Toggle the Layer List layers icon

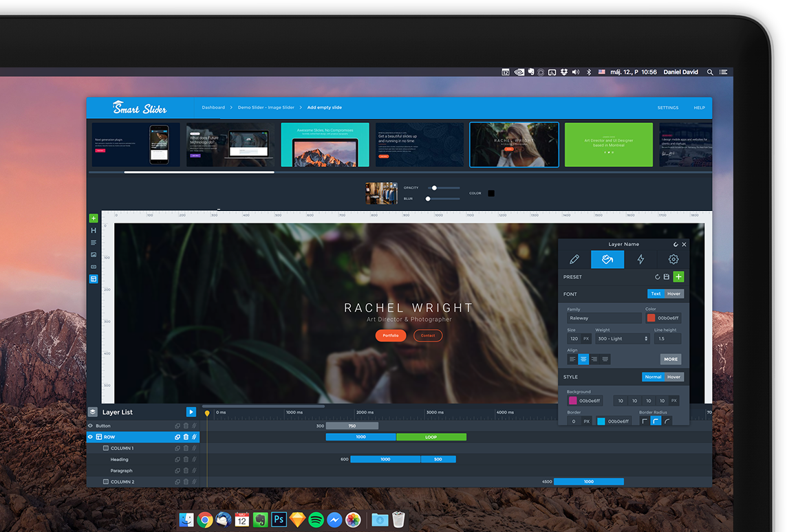click(93, 412)
